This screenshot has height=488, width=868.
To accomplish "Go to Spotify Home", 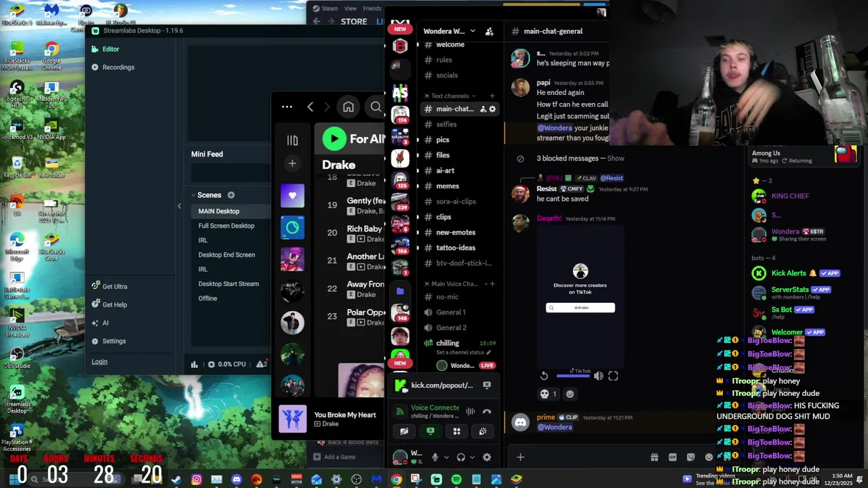I will tap(348, 107).
